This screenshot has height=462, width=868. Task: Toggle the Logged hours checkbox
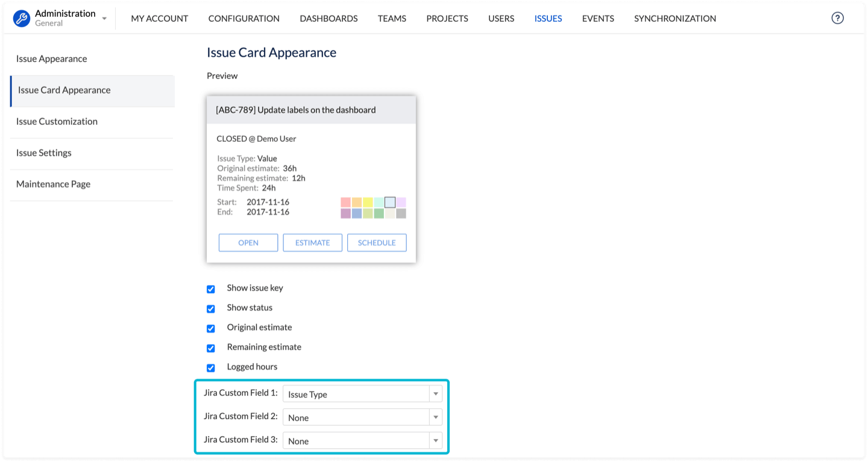tap(211, 368)
